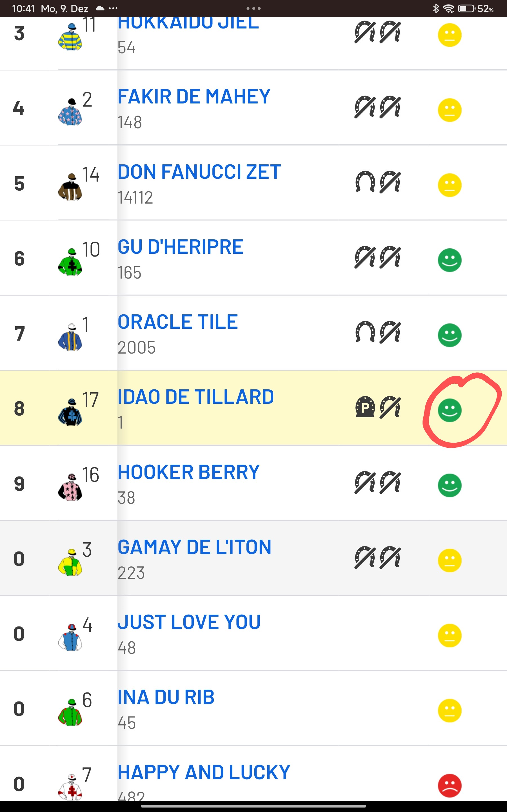
Task: Open the JUST LOVE YOU horse link
Action: point(189,622)
